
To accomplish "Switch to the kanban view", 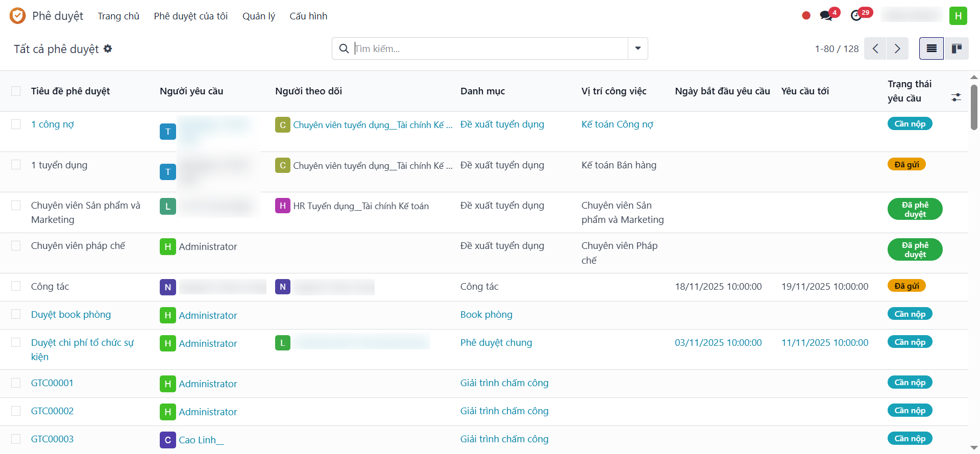I will pyautogui.click(x=957, y=48).
